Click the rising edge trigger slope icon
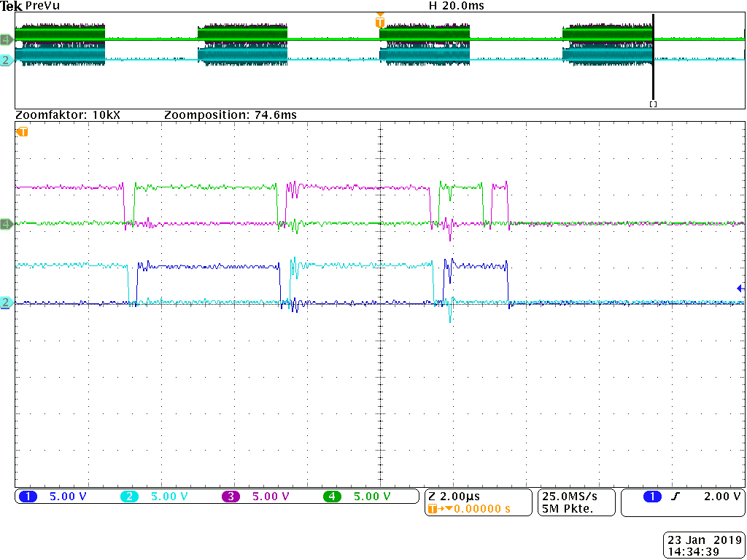Viewport: 747px width, 560px height. pyautogui.click(x=676, y=497)
